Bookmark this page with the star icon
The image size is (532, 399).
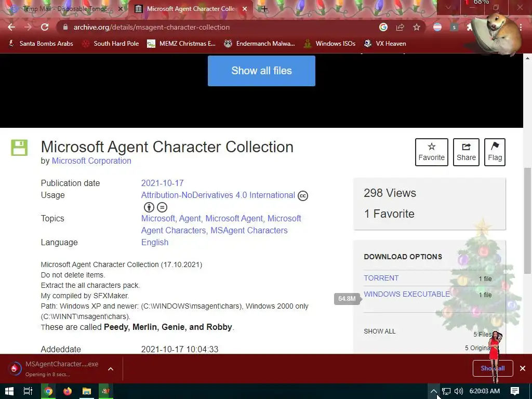tap(417, 27)
